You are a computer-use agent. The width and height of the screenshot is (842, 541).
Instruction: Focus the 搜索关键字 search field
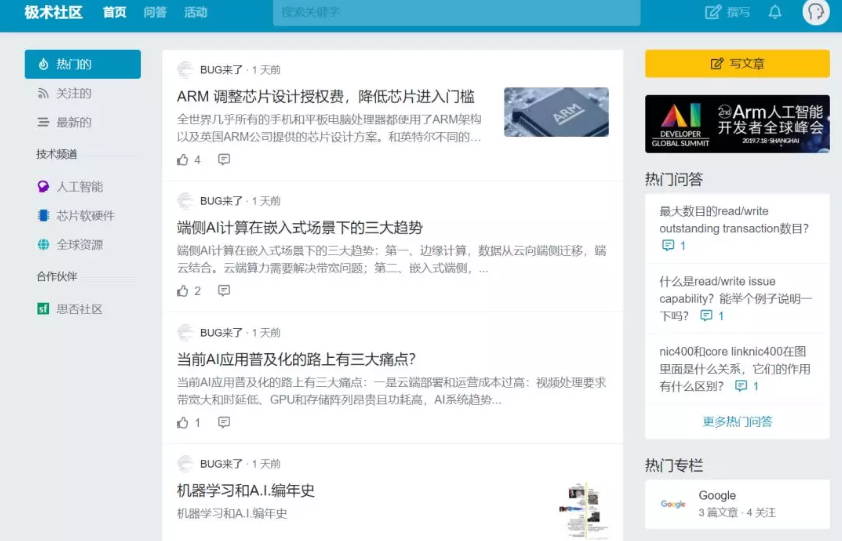pos(456,12)
